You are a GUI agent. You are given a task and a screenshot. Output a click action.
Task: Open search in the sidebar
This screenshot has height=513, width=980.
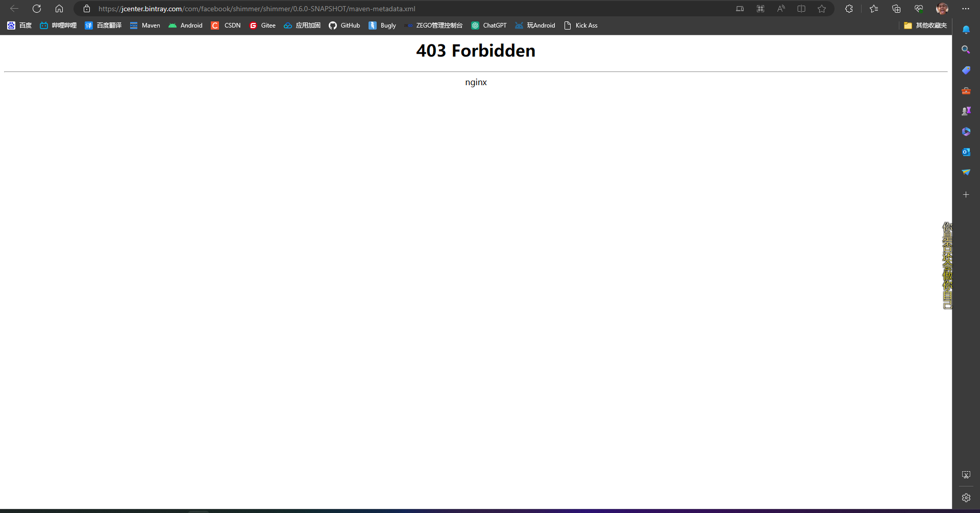pyautogui.click(x=966, y=49)
